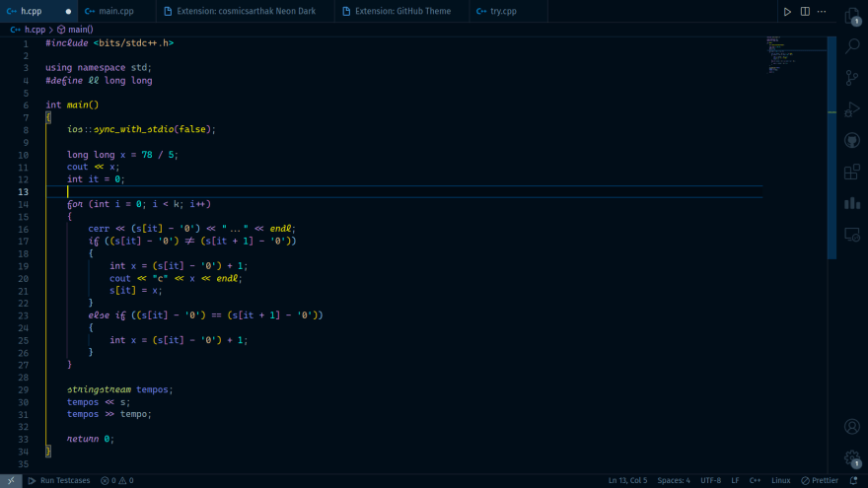Change indentation via Spaces: 4
The height and width of the screenshot is (488, 868).
point(674,481)
